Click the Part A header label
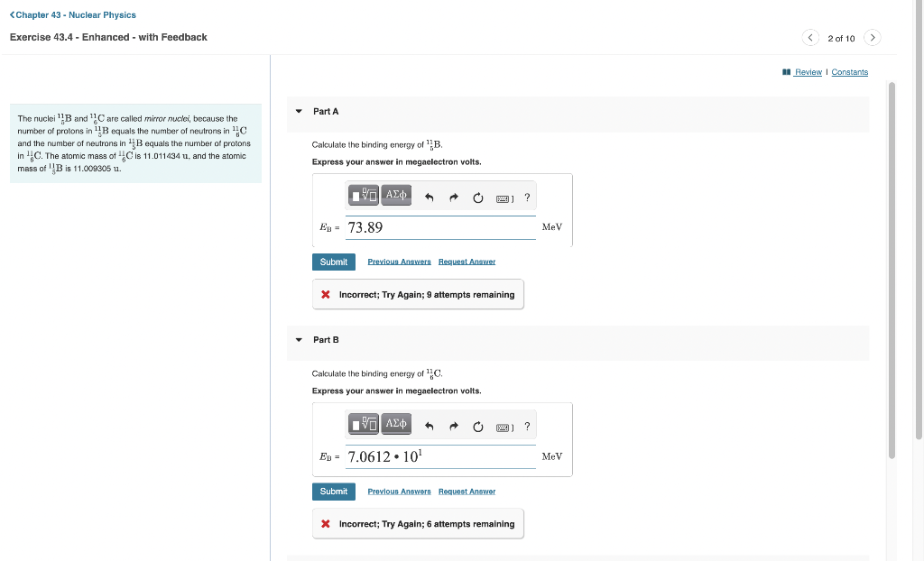Image resolution: width=924 pixels, height=561 pixels. pyautogui.click(x=326, y=111)
